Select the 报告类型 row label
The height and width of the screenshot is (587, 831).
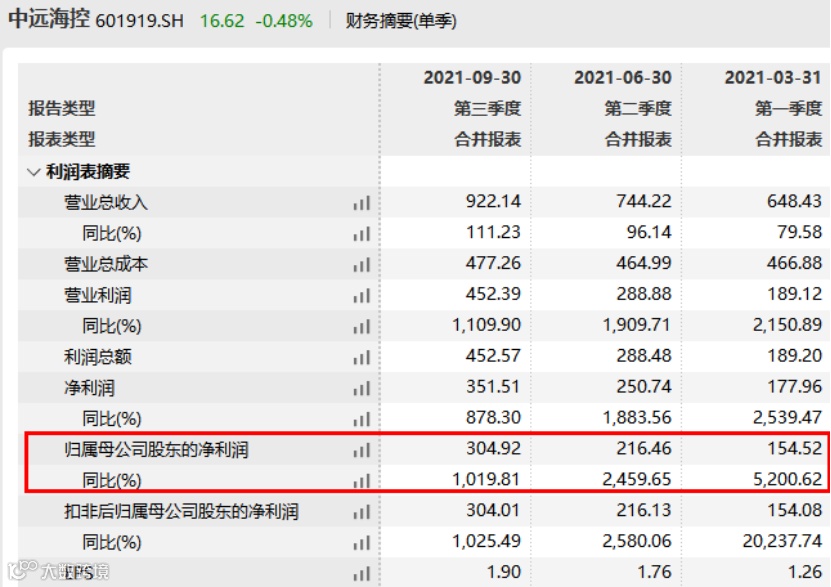coord(61,108)
